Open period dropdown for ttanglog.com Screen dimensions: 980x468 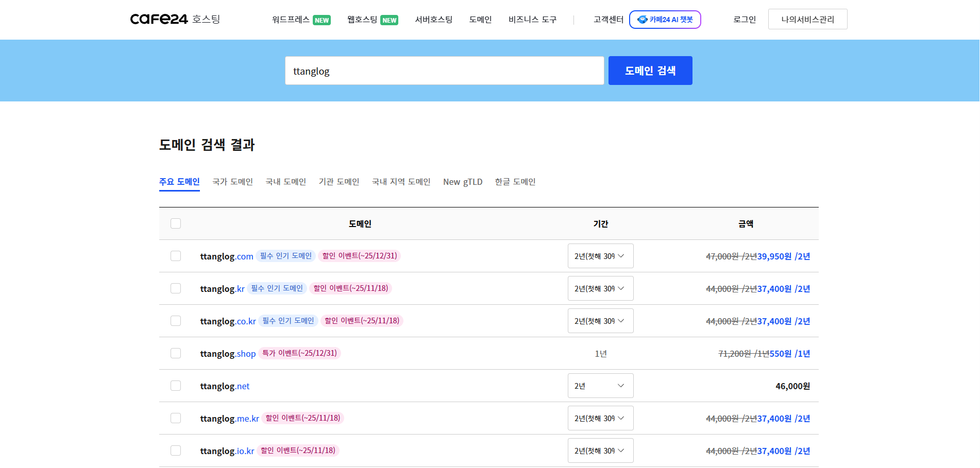601,256
